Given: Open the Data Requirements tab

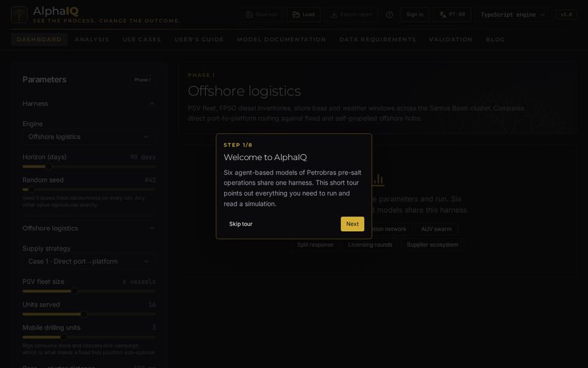Looking at the screenshot, I should [x=378, y=39].
